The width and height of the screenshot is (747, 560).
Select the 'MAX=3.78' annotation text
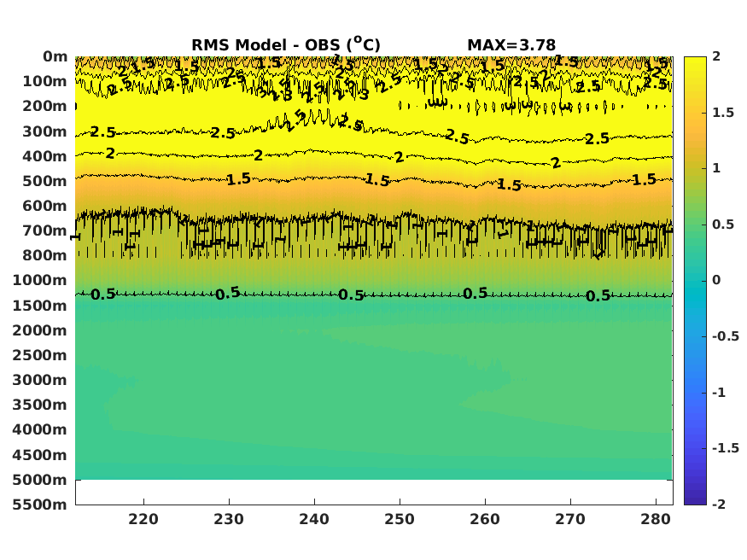(511, 45)
